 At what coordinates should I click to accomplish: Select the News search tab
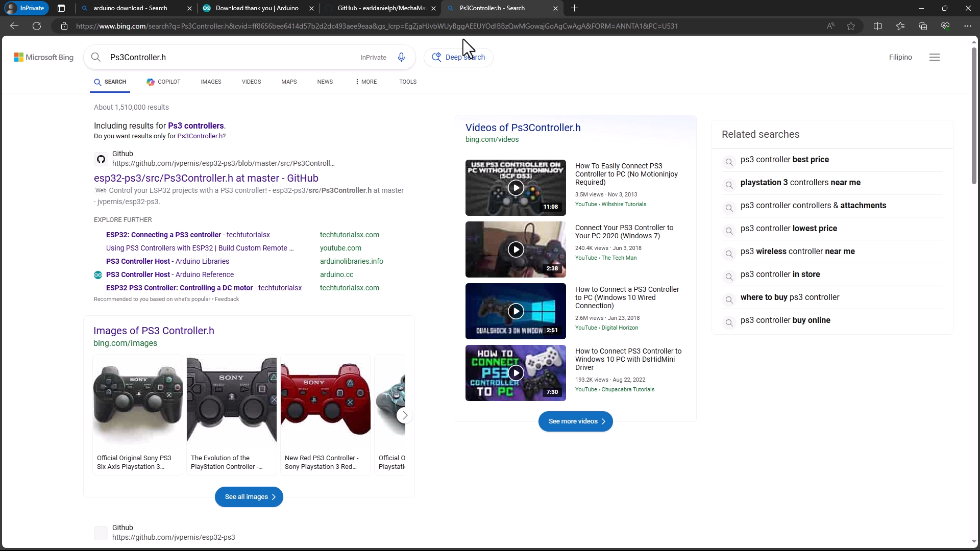point(325,82)
